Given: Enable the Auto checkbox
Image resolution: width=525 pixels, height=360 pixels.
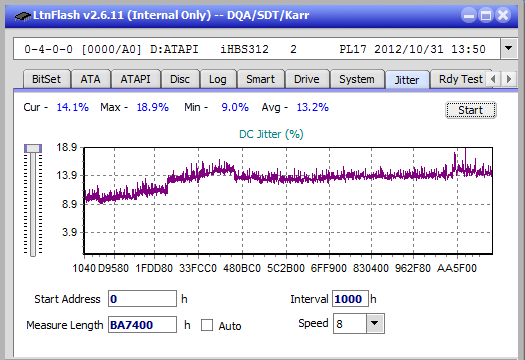Looking at the screenshot, I should pos(207,325).
